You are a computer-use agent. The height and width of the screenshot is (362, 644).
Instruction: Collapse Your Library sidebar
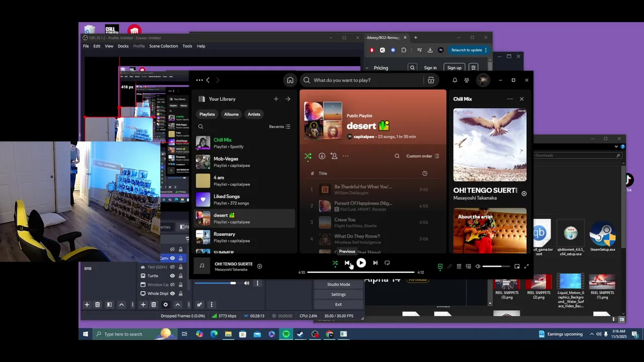(202, 99)
